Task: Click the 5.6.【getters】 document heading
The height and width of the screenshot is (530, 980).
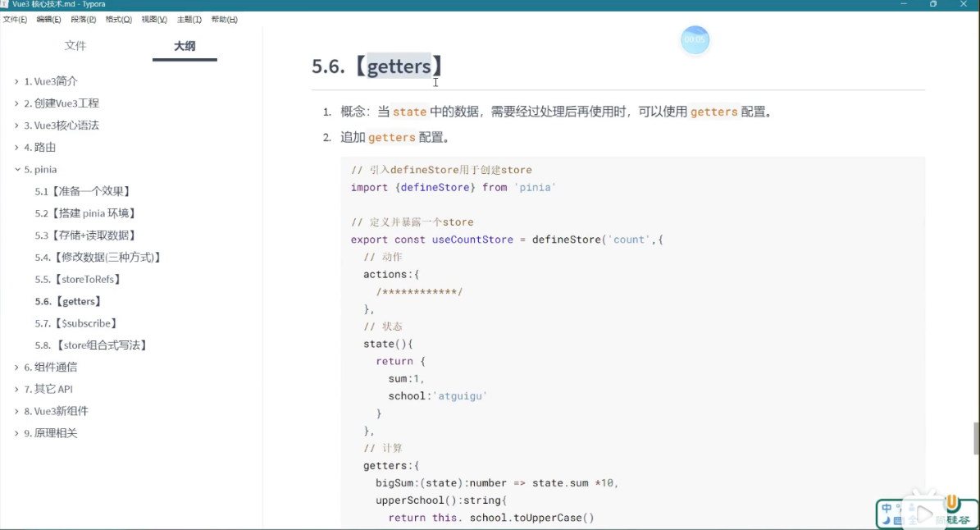Action: pos(378,66)
